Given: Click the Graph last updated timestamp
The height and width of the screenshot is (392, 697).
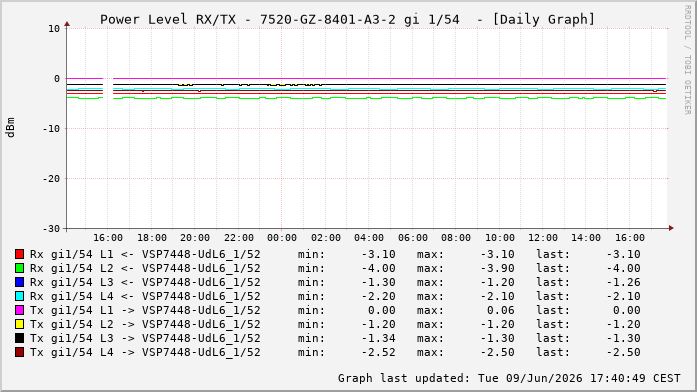Looking at the screenshot, I should coord(509,378).
